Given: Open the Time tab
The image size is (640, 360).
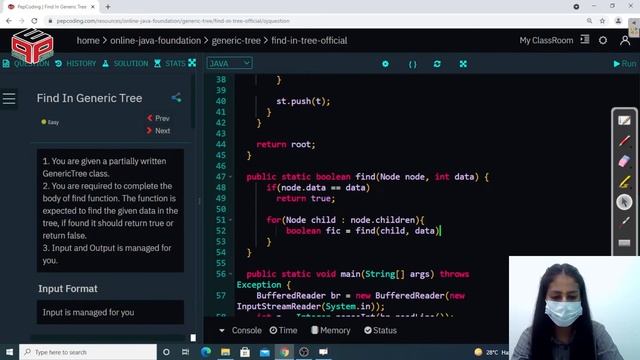Looking at the screenshot, I should click(x=283, y=330).
